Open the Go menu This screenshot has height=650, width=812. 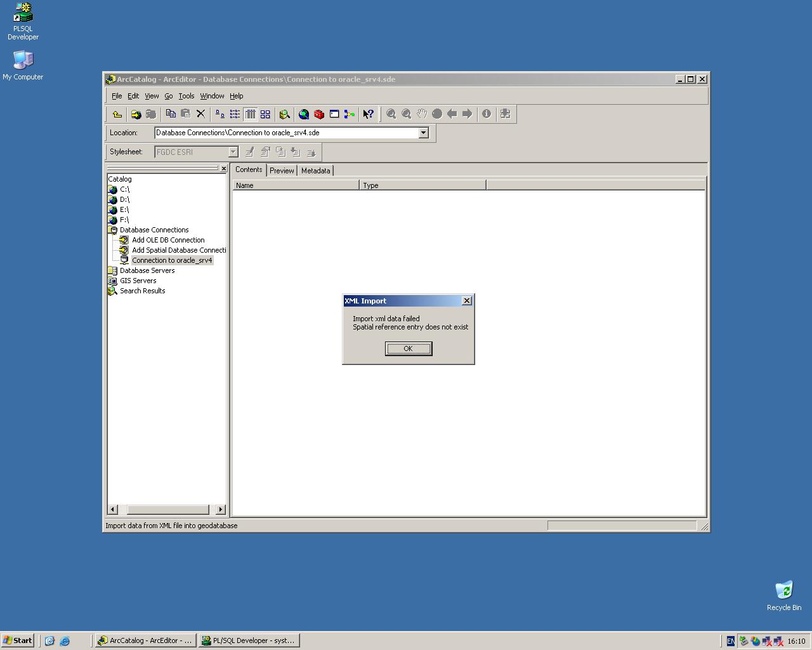coord(169,96)
